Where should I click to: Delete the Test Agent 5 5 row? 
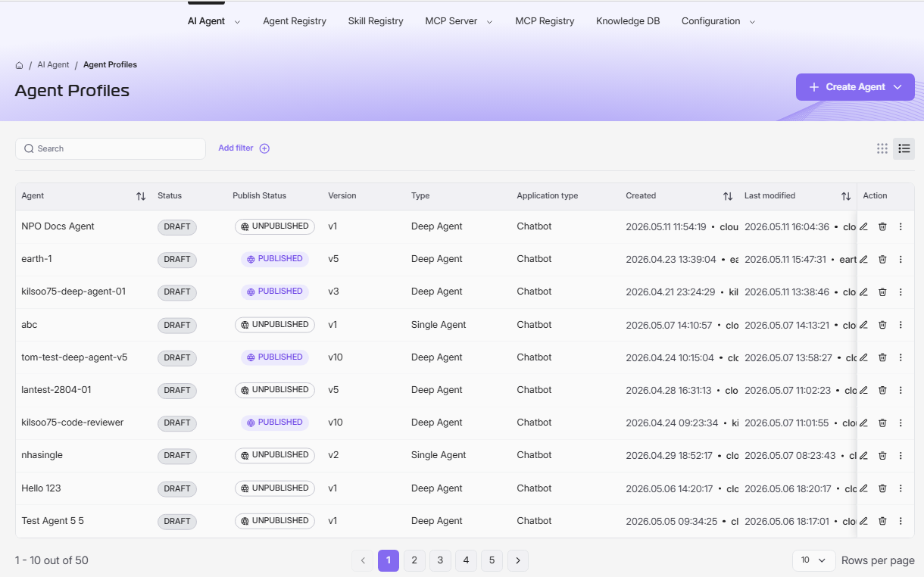click(882, 521)
